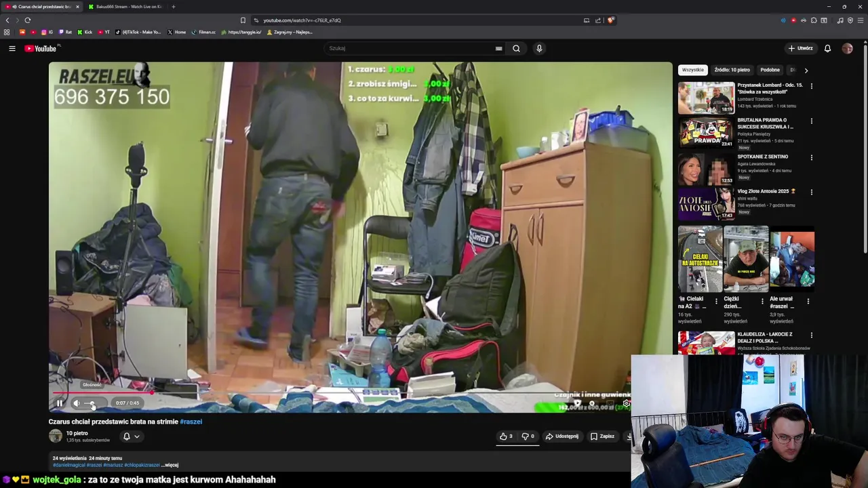The image size is (868, 488).
Task: Open the on-screen keyboard icon in the search box
Action: [498, 48]
